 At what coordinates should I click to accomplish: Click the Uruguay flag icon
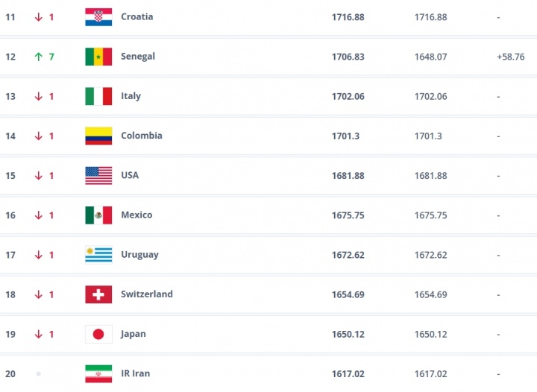pyautogui.click(x=98, y=255)
